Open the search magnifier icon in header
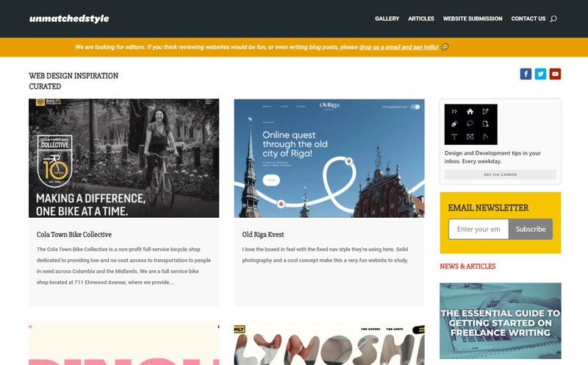Viewport: 588px width, 365px height. (x=553, y=19)
